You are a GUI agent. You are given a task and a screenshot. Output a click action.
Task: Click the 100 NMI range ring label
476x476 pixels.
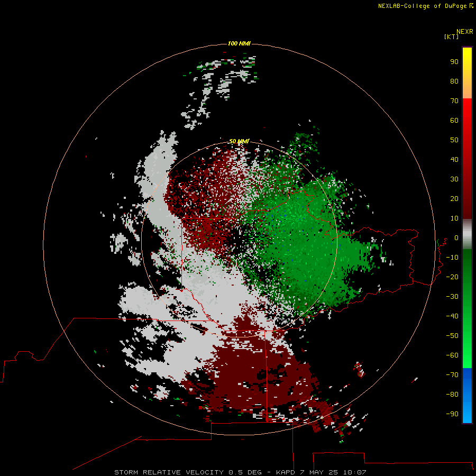click(239, 43)
